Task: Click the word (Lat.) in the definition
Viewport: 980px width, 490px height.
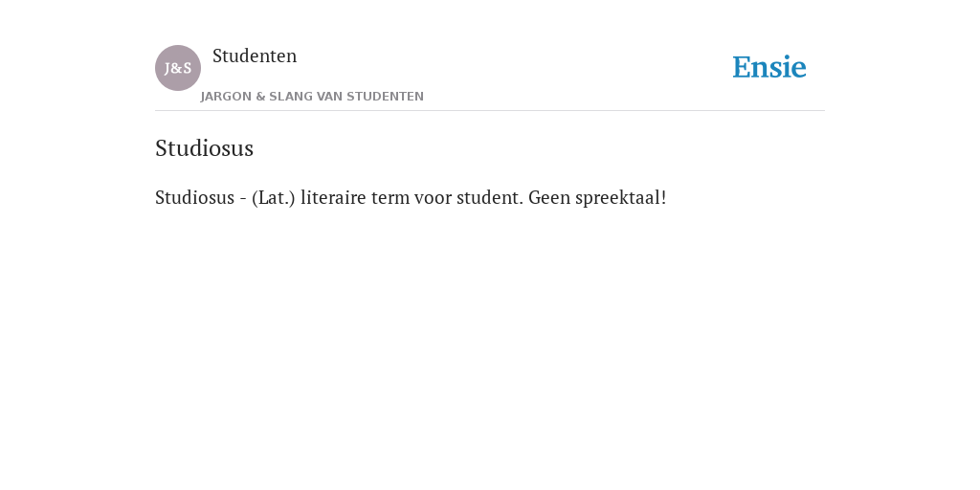Action: 273,197
